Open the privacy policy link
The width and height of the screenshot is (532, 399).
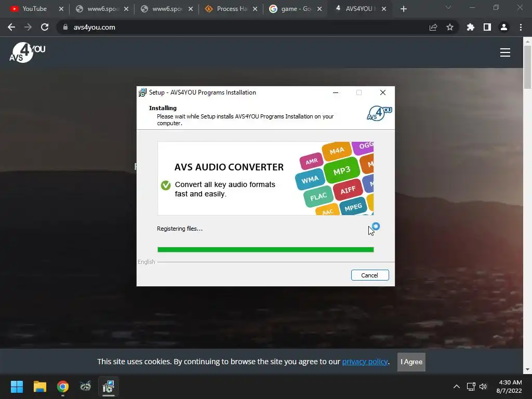(x=365, y=362)
